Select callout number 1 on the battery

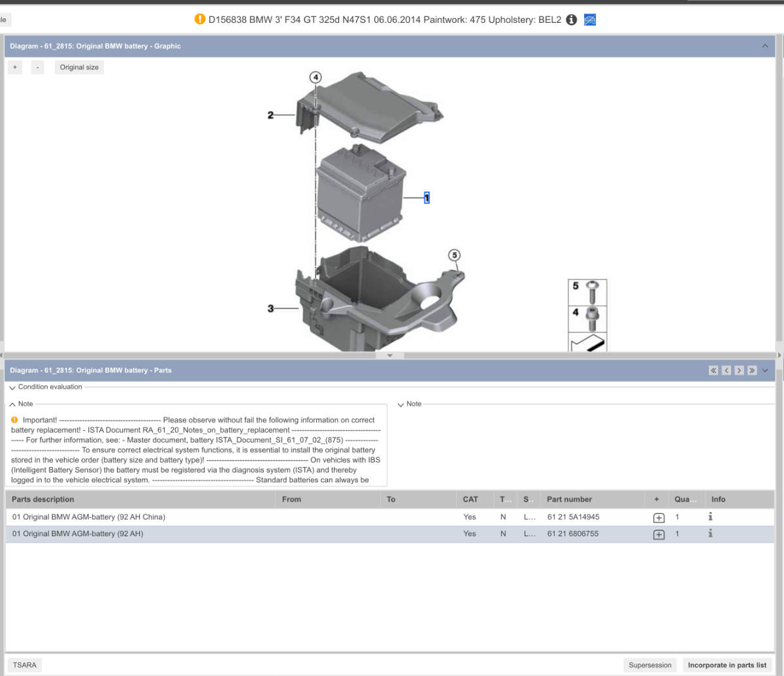click(x=427, y=197)
